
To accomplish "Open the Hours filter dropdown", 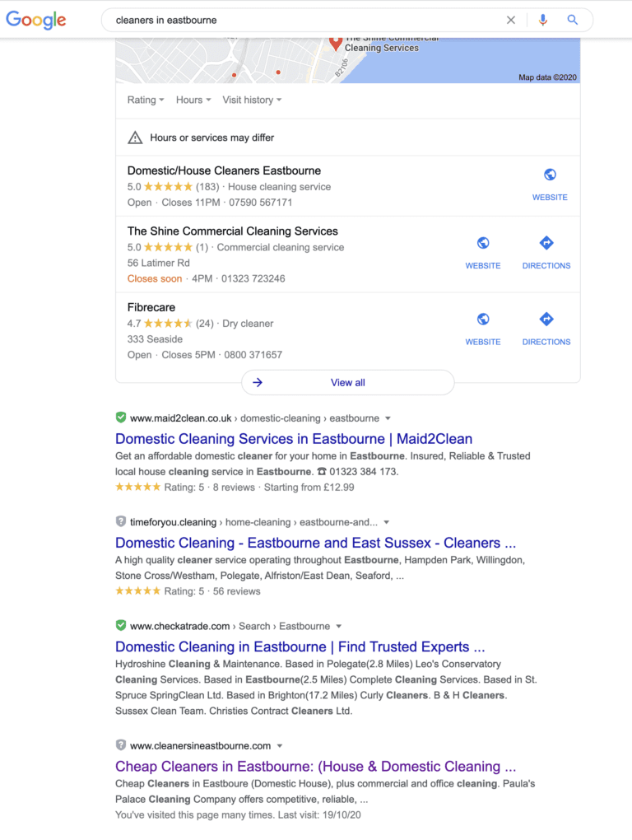I will [x=193, y=100].
